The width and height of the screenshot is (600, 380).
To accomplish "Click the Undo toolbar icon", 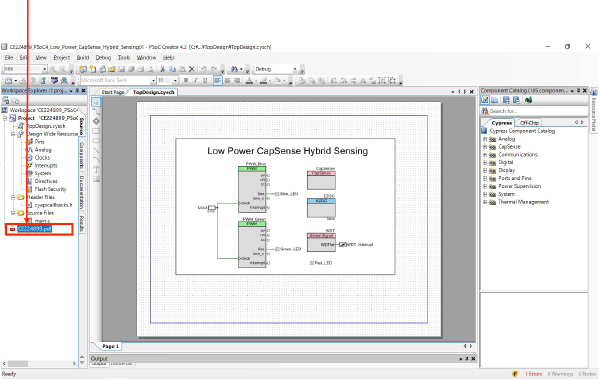I will 204,69.
